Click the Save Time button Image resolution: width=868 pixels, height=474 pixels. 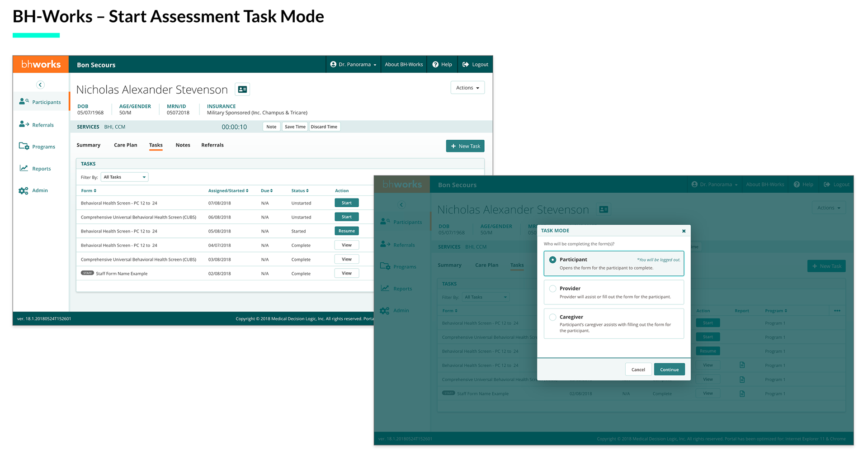(x=295, y=127)
